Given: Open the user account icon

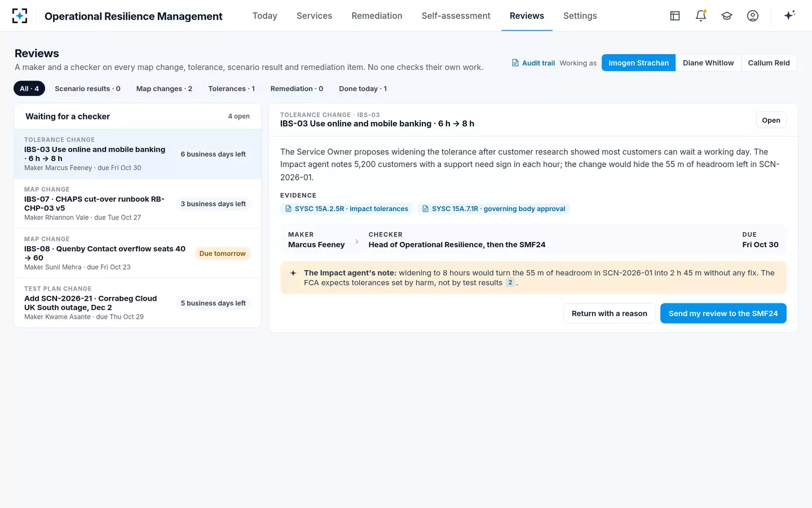Looking at the screenshot, I should 753,16.
